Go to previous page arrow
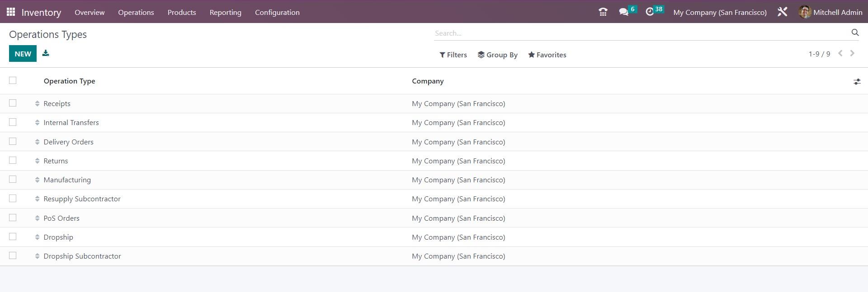868x292 pixels. 840,53
